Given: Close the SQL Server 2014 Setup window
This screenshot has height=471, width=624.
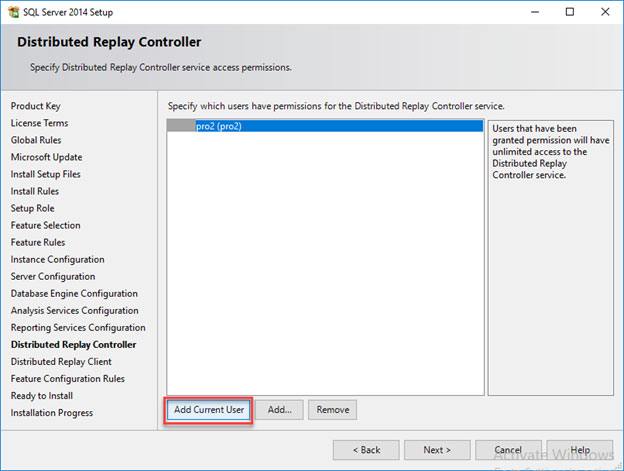Looking at the screenshot, I should coord(605,12).
